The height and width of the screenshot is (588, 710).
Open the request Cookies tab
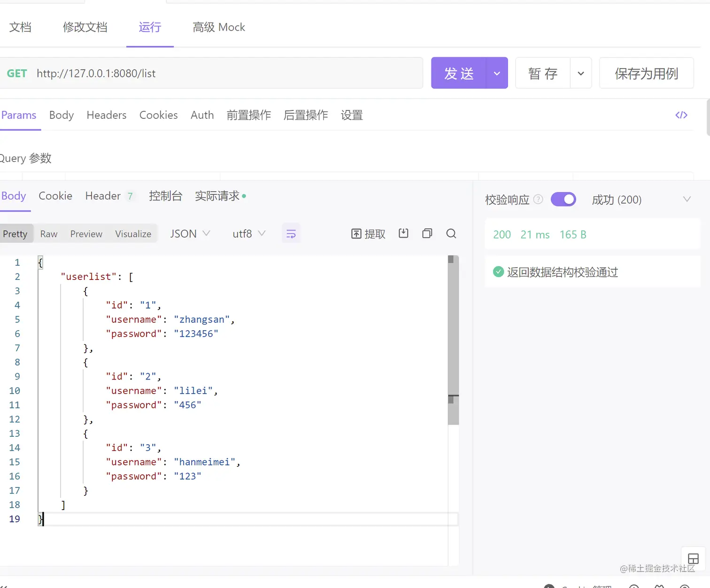[x=159, y=115]
